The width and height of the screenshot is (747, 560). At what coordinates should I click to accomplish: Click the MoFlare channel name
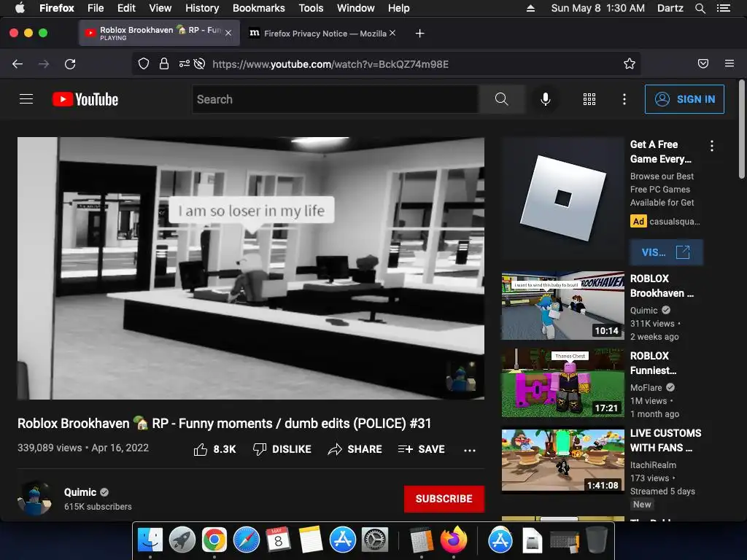pos(646,388)
